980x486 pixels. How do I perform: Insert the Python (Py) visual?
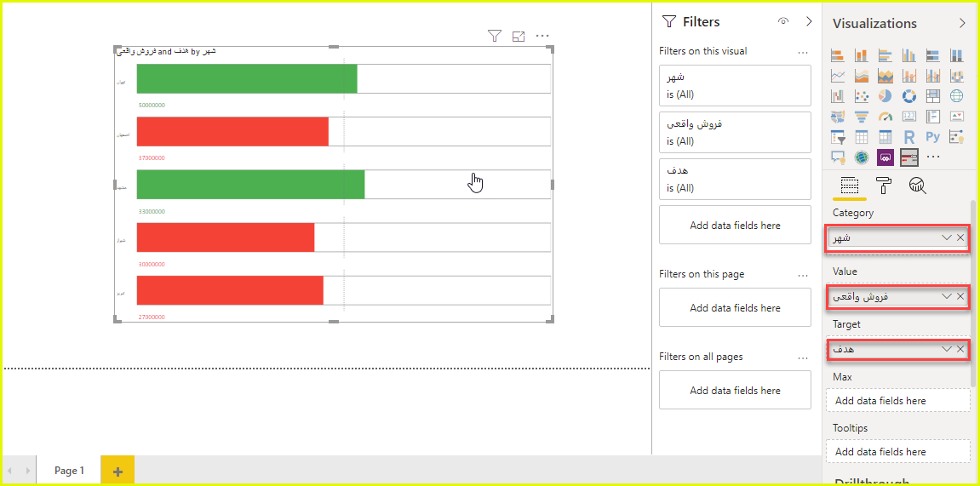coord(932,137)
